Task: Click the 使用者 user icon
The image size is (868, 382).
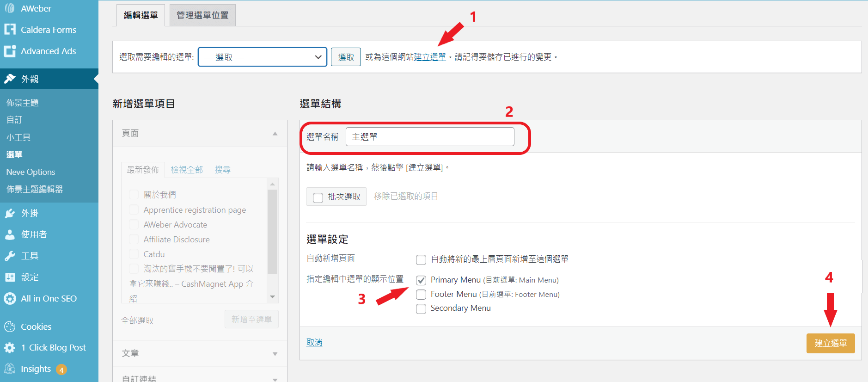Action: click(10, 234)
